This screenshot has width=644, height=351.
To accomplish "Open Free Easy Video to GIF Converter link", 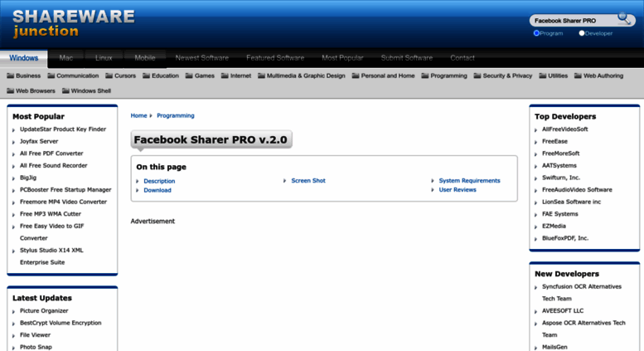I will [51, 232].
